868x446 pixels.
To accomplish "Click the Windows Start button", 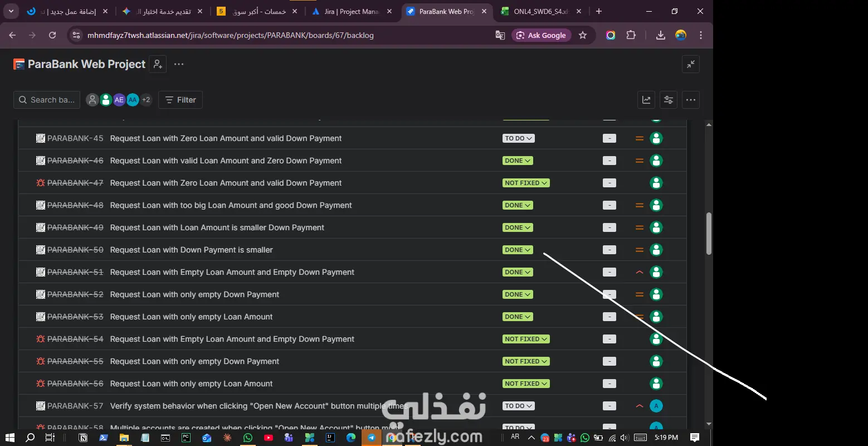I will (x=10, y=438).
